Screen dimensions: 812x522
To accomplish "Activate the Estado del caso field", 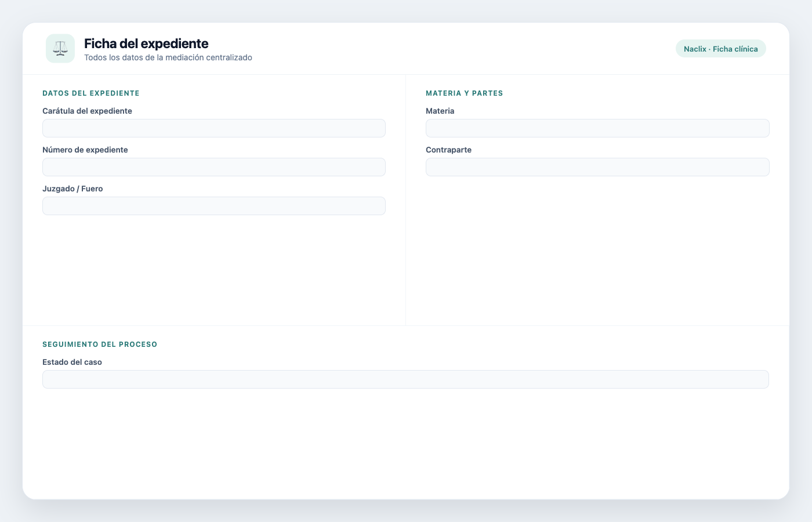I will [x=405, y=379].
